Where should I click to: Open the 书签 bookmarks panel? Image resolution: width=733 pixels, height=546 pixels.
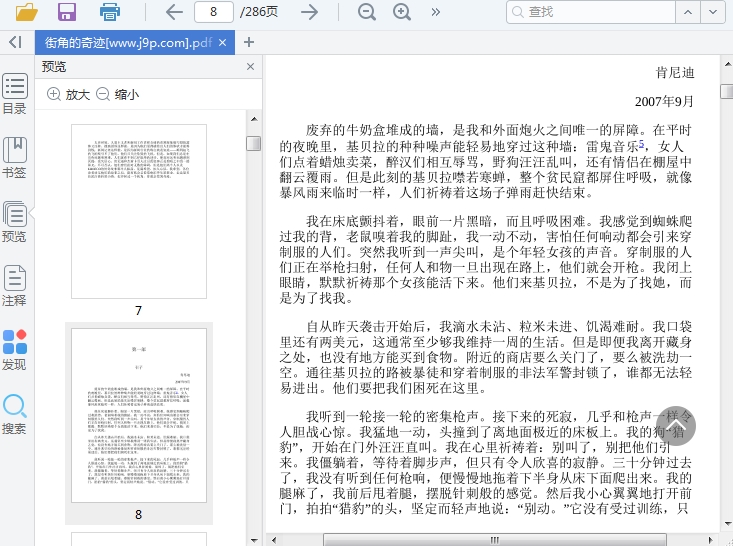tap(14, 158)
